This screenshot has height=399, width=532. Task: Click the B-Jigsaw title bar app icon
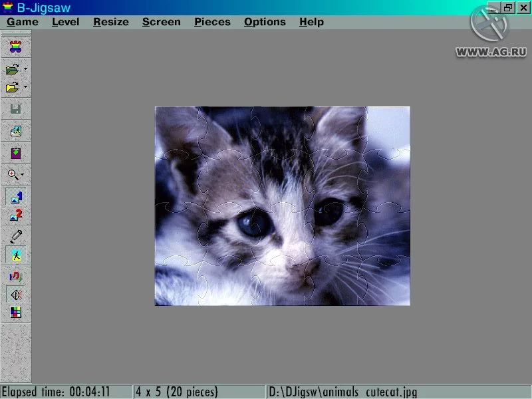[x=7, y=7]
